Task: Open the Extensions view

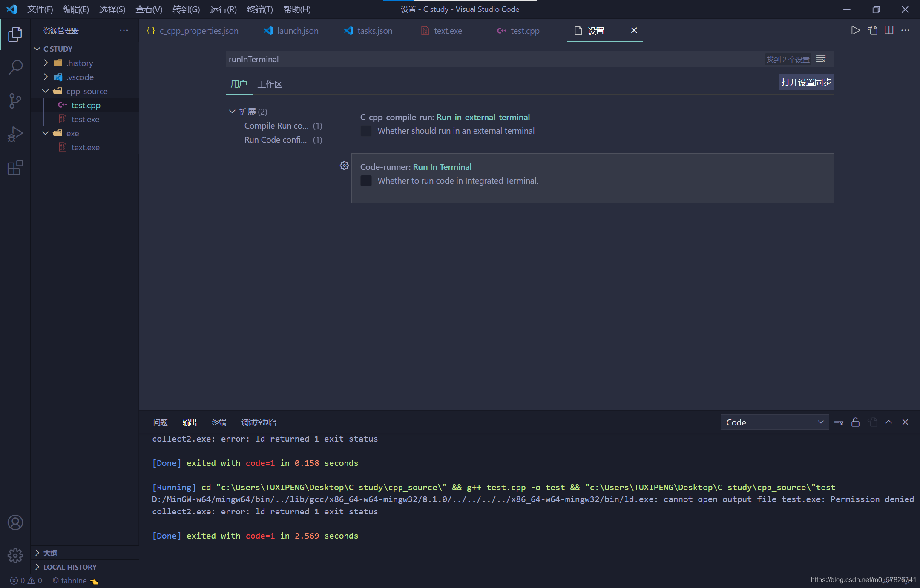Action: (15, 167)
